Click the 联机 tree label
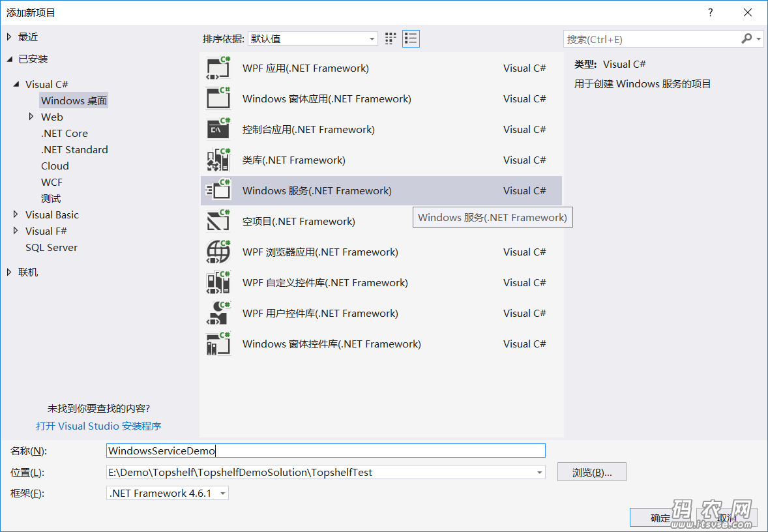The width and height of the screenshot is (768, 532). (28, 272)
